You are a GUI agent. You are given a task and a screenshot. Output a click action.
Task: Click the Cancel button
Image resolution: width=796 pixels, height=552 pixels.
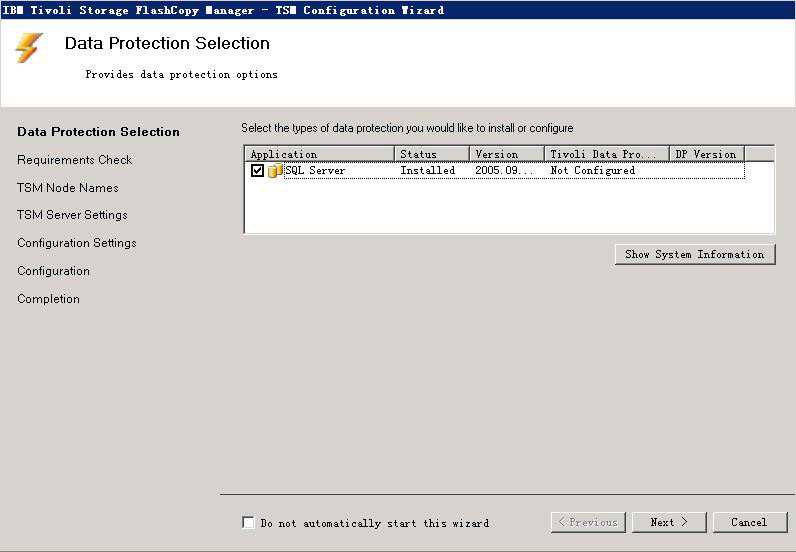[749, 522]
